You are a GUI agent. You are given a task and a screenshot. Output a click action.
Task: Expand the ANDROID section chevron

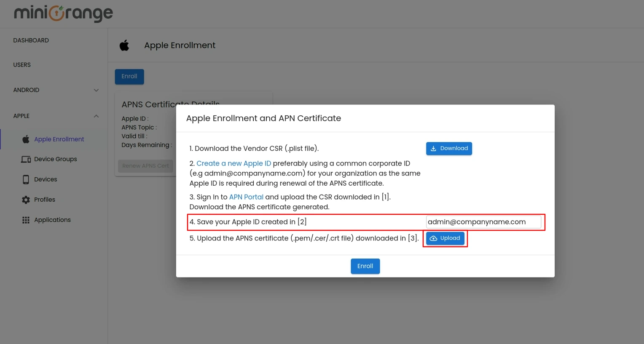coord(96,90)
